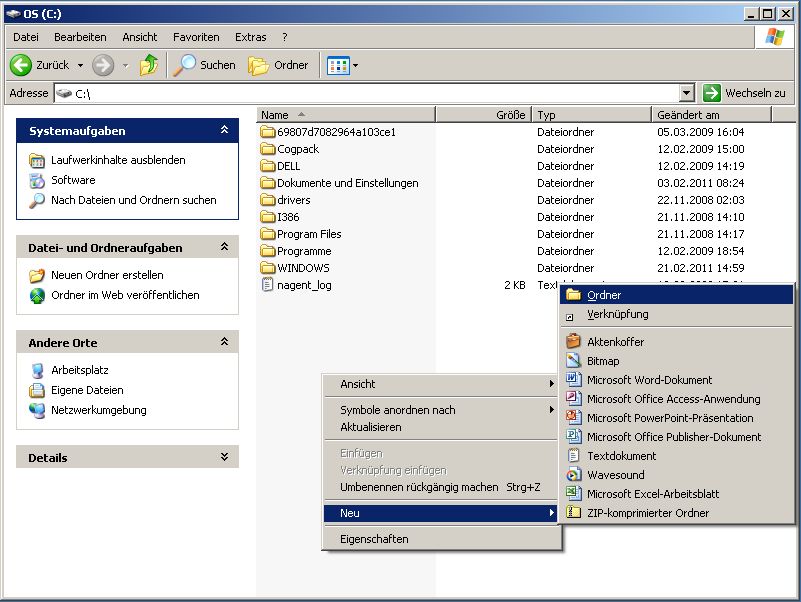801x602 pixels.
Task: Click Ordner im Web veröffentlichen link
Action: coord(125,295)
